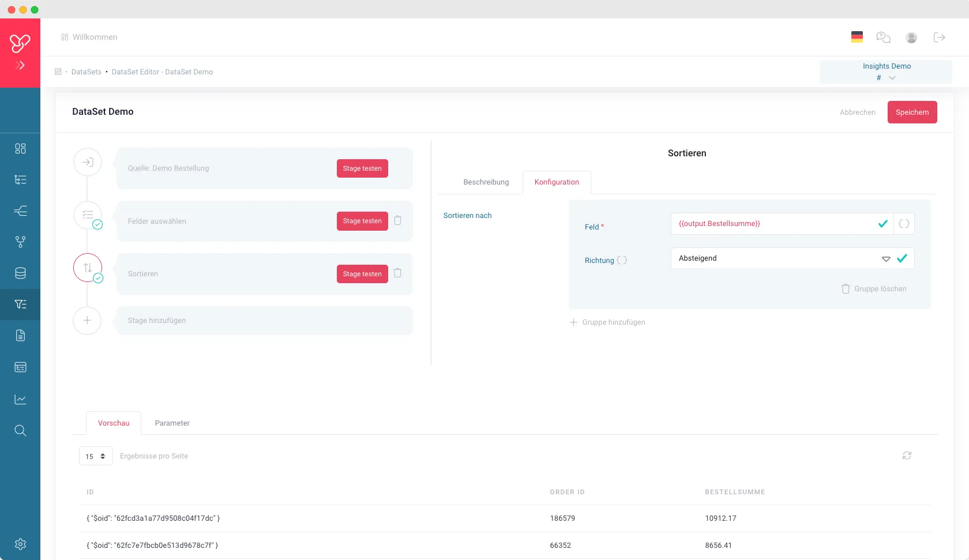Open the flow lines icon in sidebar
The width and height of the screenshot is (969, 560).
click(20, 211)
